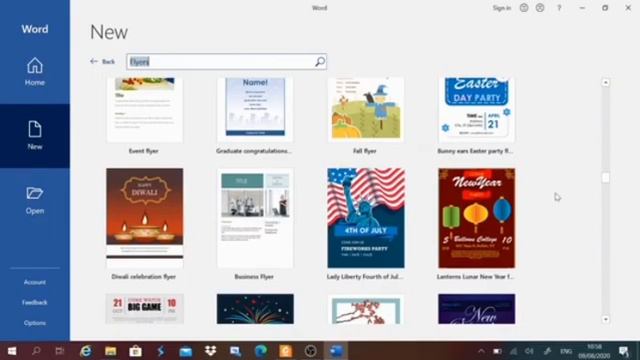Show hidden system tray icons
This screenshot has width=640, height=360.
pyautogui.click(x=482, y=351)
